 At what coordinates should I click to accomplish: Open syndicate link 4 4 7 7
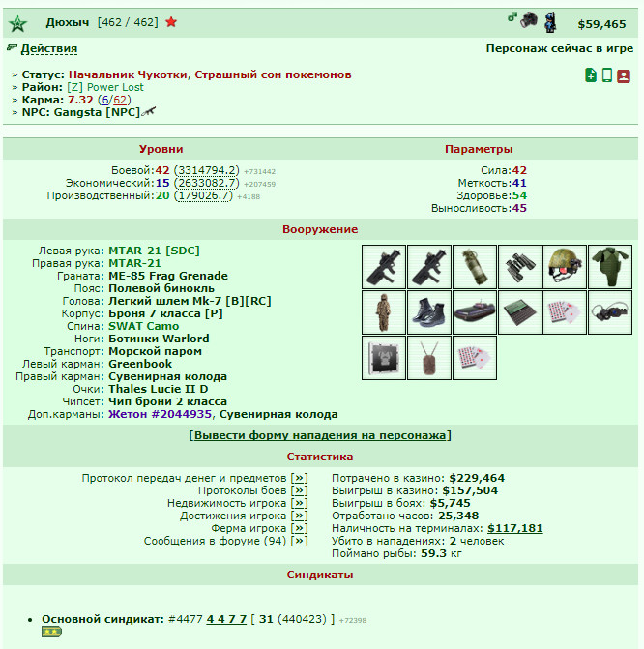[x=226, y=619]
